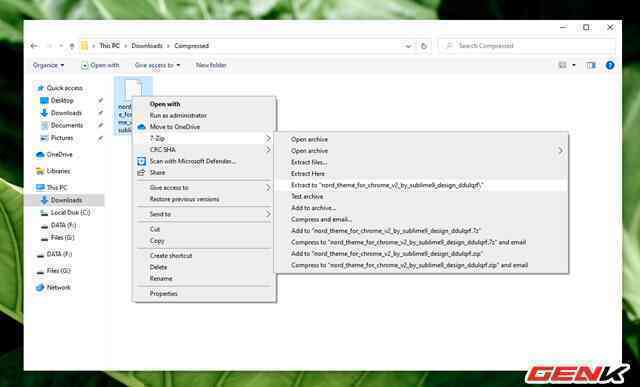Image resolution: width=640 pixels, height=387 pixels.
Task: Choose Open with in the context menu
Action: (204, 104)
